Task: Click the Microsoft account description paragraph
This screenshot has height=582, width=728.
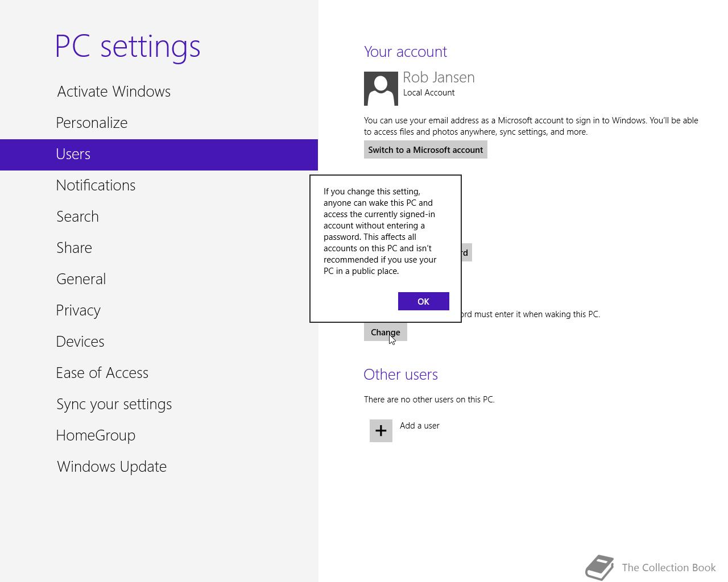Action: (x=531, y=126)
